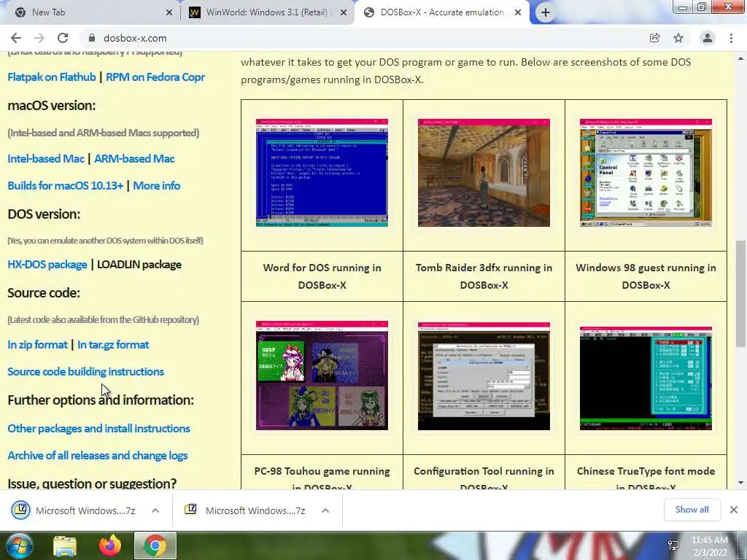The width and height of the screenshot is (747, 560).
Task: Open the Windows Start menu orb
Action: [x=19, y=545]
